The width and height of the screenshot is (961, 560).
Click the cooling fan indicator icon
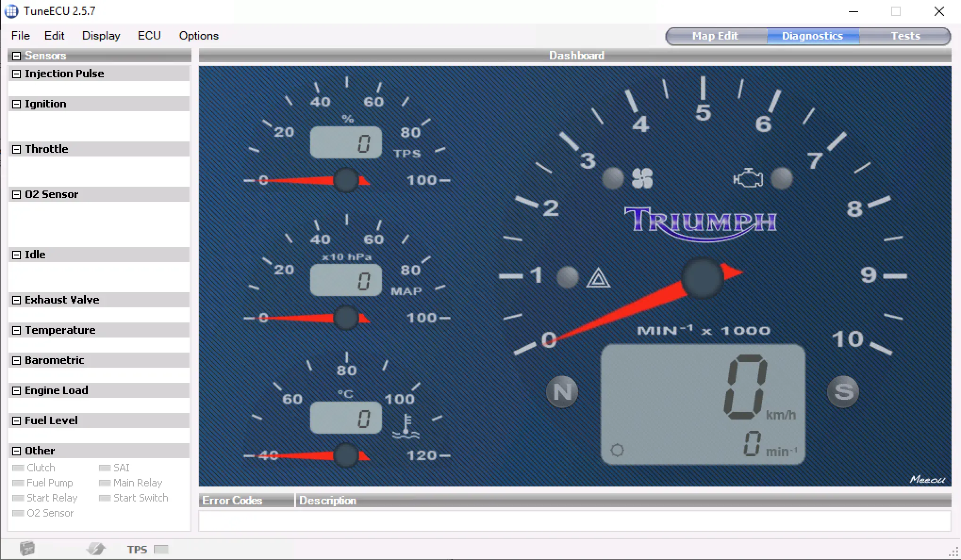point(643,178)
